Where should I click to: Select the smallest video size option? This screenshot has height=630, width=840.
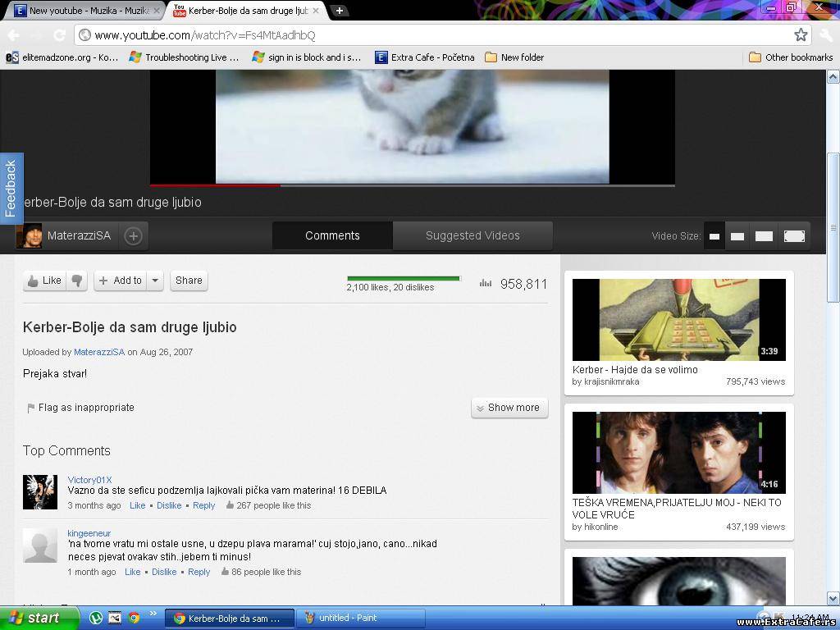click(714, 236)
